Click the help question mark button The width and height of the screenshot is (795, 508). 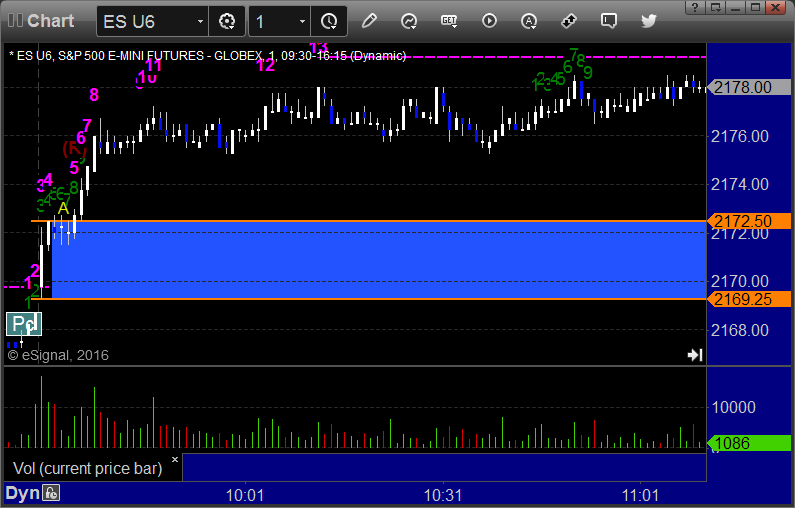coord(695,7)
